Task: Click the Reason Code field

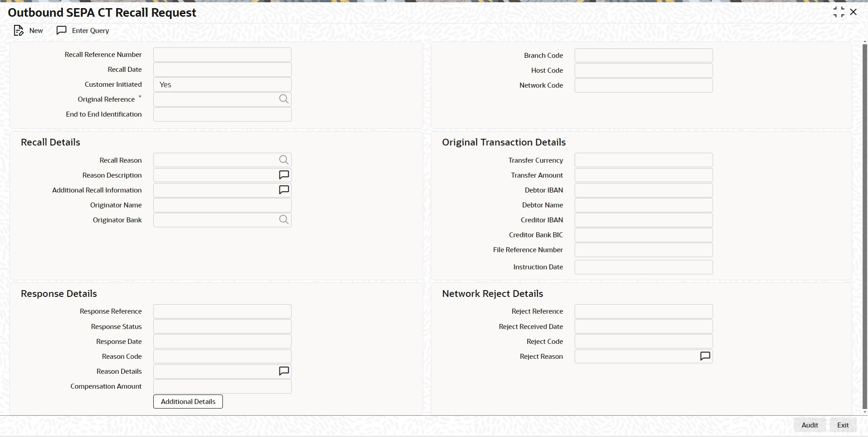Action: pyautogui.click(x=222, y=356)
